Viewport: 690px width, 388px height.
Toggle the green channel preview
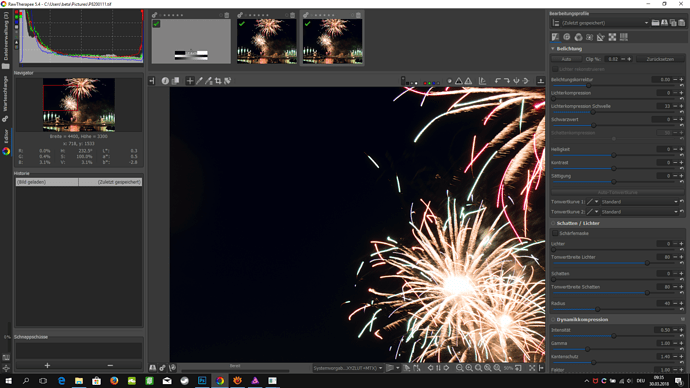click(x=429, y=83)
